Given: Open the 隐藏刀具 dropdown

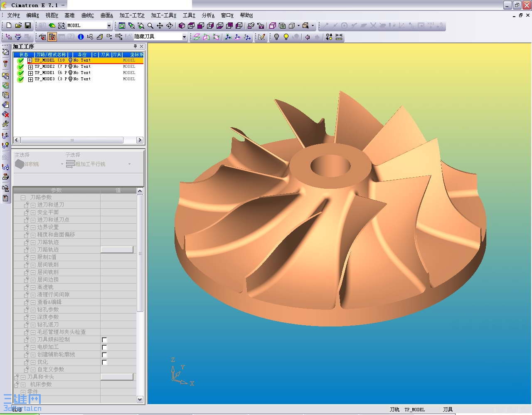Looking at the screenshot, I should [184, 37].
